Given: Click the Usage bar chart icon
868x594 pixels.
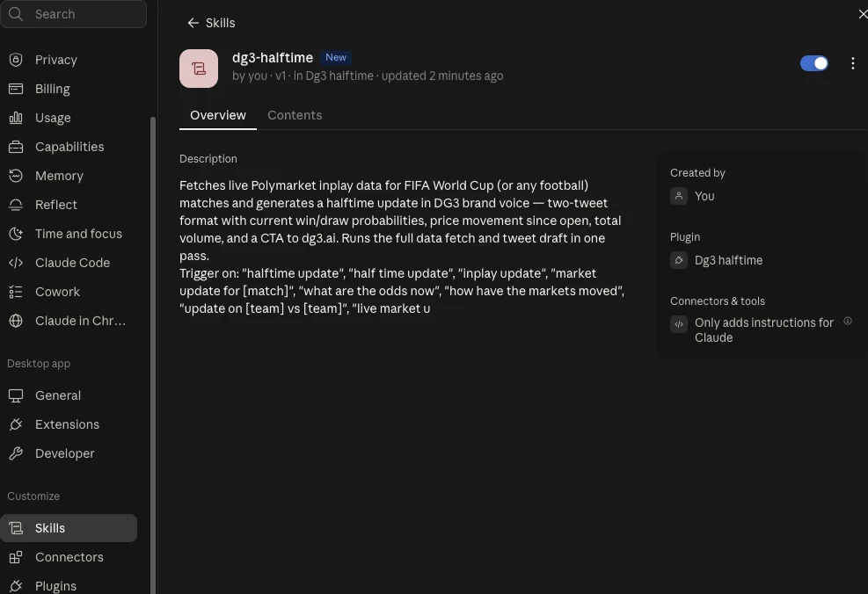Looking at the screenshot, I should [16, 118].
